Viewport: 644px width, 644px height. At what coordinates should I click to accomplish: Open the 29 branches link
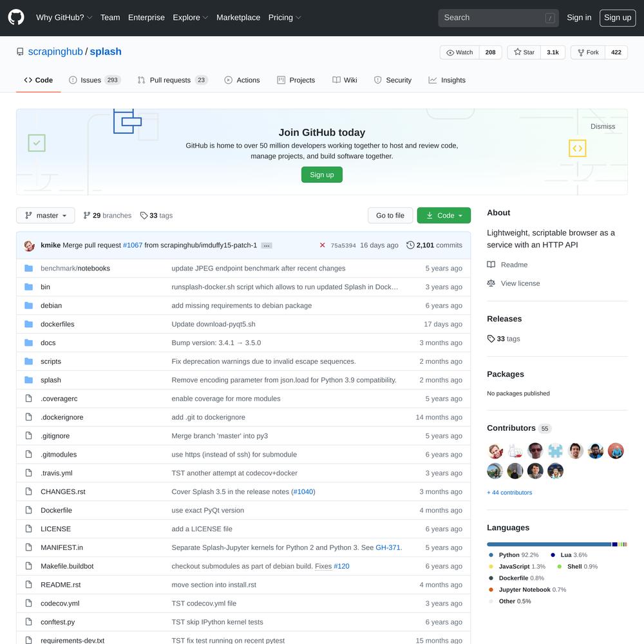pyautogui.click(x=107, y=216)
